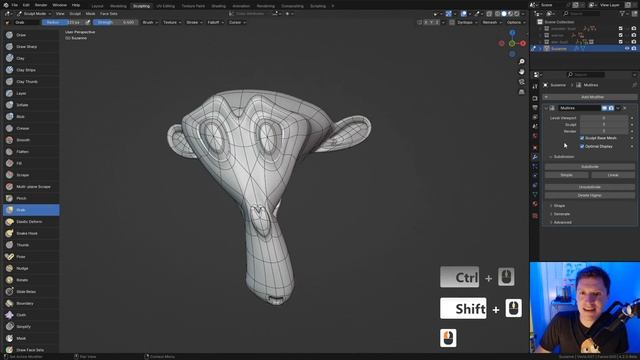Open the Stroke dropdown
This screenshot has width=640, height=360.
point(194,22)
